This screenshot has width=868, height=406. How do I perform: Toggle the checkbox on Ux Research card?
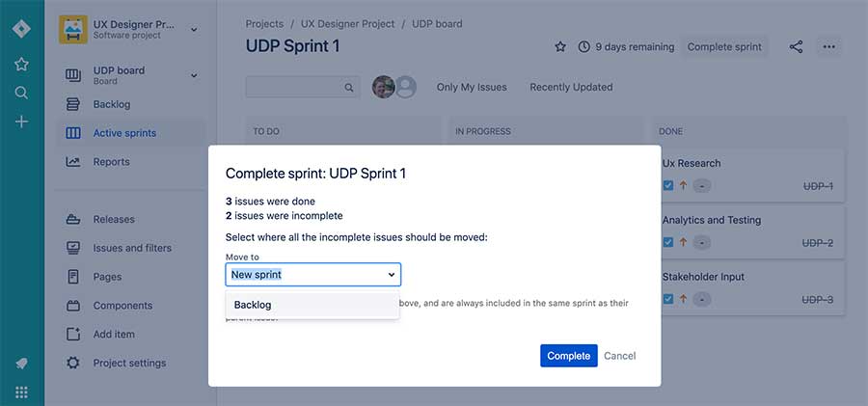[668, 186]
